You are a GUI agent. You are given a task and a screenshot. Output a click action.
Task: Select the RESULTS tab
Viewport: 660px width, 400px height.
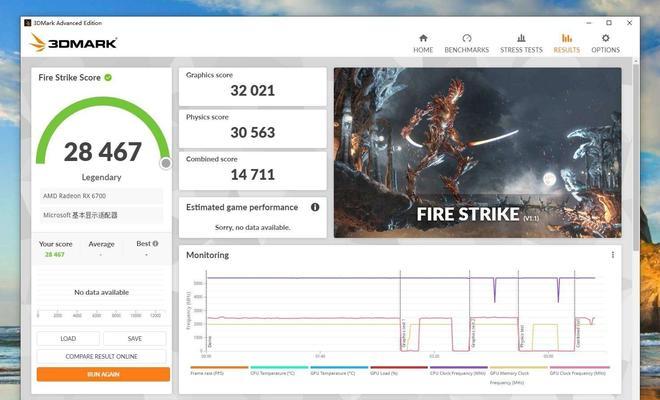pos(567,44)
